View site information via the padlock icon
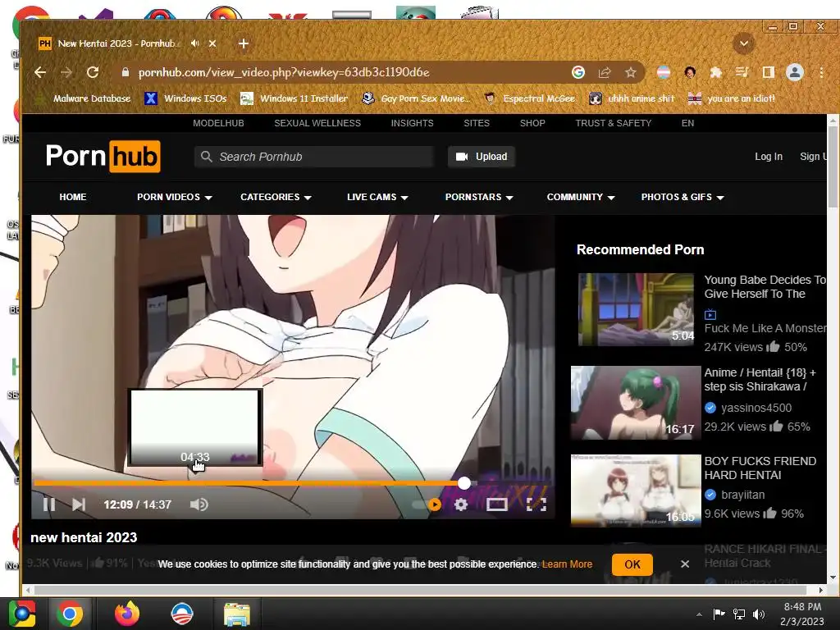The image size is (840, 630). [126, 72]
